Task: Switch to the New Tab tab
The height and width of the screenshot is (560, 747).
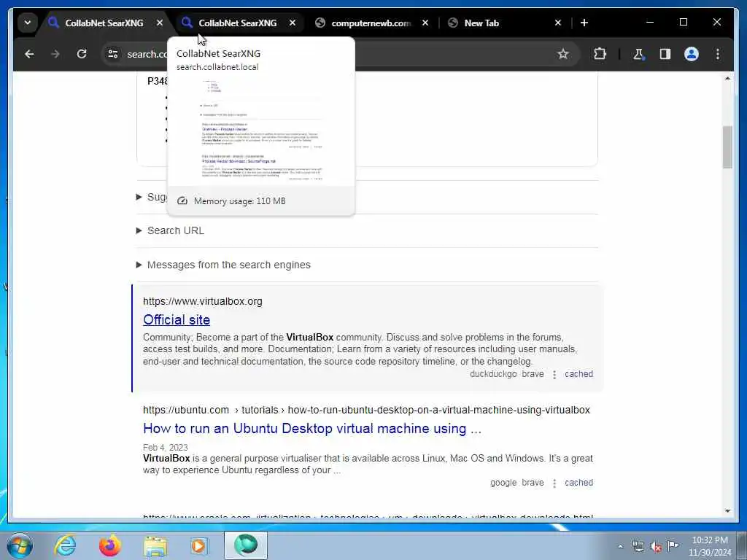Action: coord(481,23)
